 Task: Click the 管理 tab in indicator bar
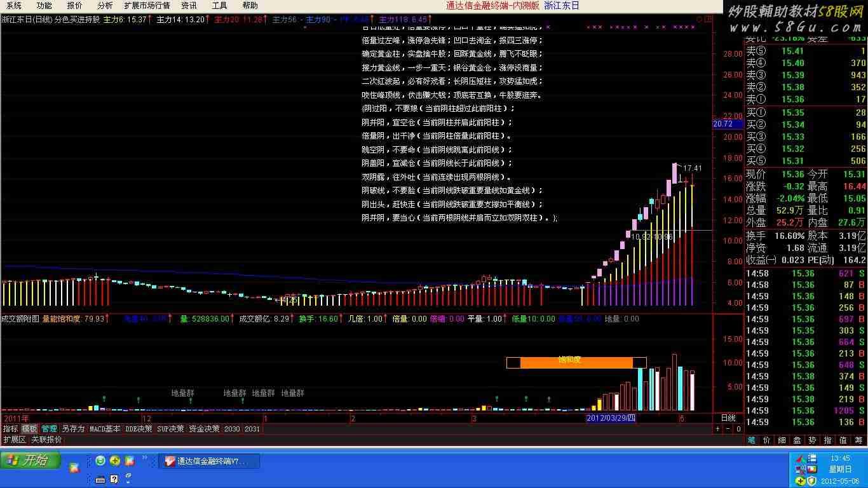point(49,429)
